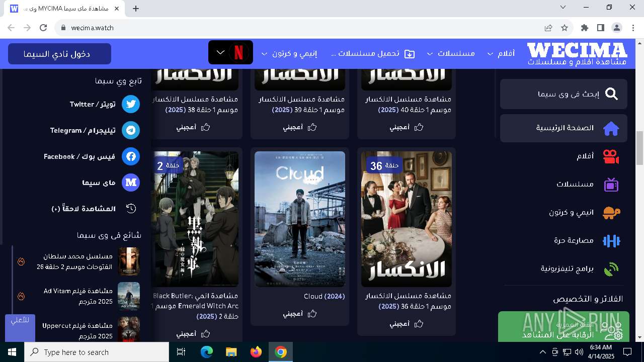644x362 pixels.
Task: Open Cloud (2024) title link
Action: (x=325, y=296)
